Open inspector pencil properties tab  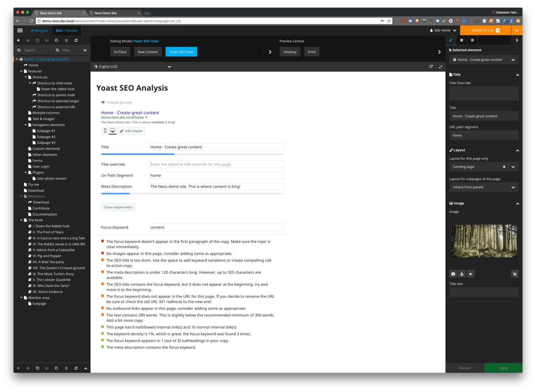coord(451,40)
